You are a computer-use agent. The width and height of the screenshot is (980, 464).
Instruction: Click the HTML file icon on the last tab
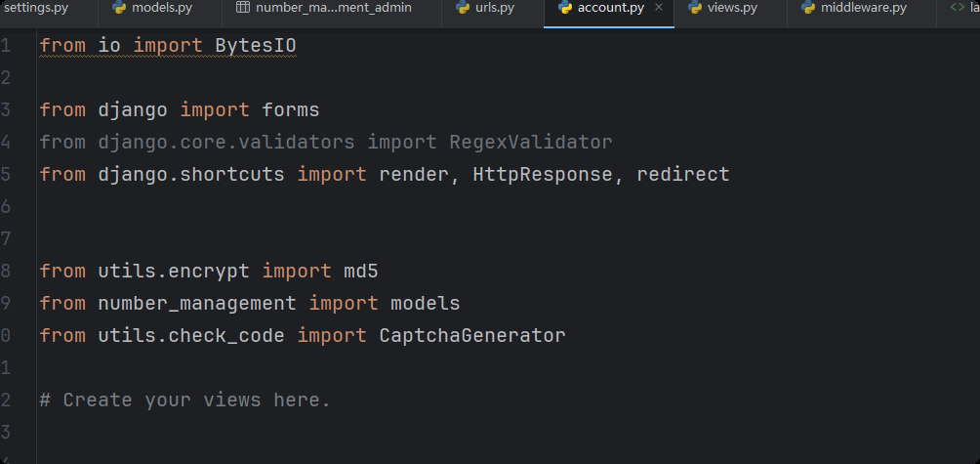pos(957,8)
